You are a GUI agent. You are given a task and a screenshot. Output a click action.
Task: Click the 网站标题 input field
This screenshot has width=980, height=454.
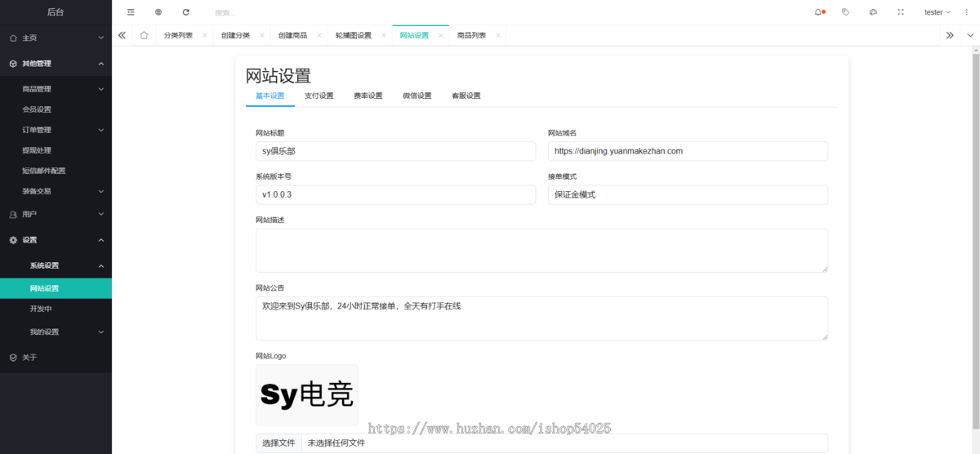click(396, 151)
